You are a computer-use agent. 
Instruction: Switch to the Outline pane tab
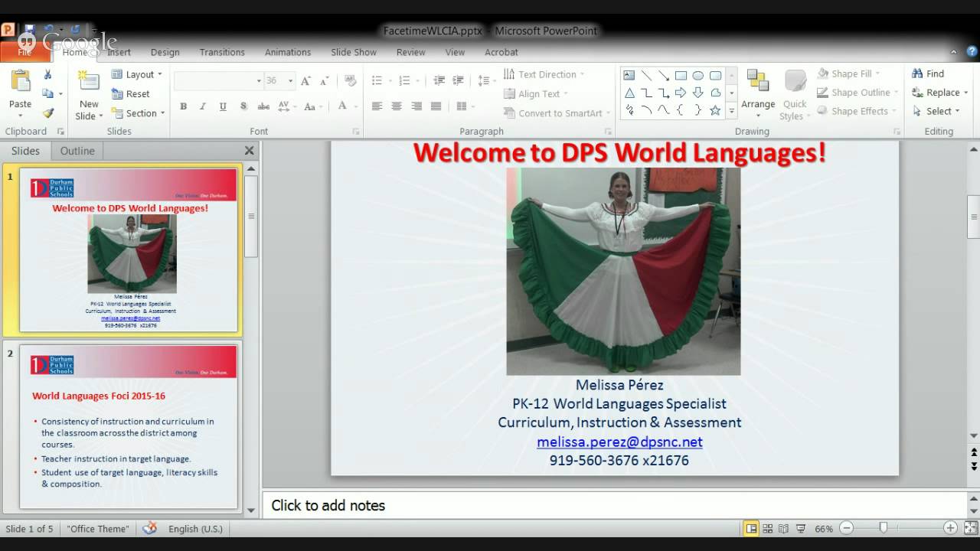[x=77, y=151]
